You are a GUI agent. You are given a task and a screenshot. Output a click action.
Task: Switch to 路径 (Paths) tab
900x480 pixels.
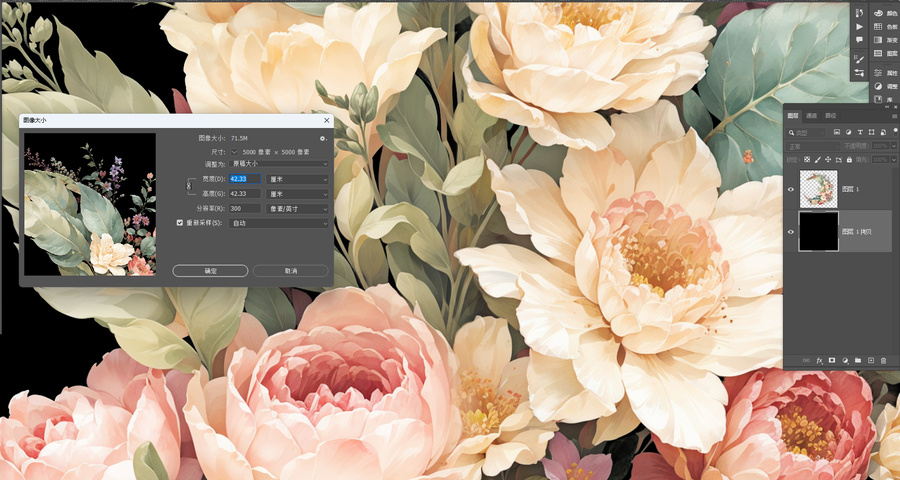click(831, 116)
